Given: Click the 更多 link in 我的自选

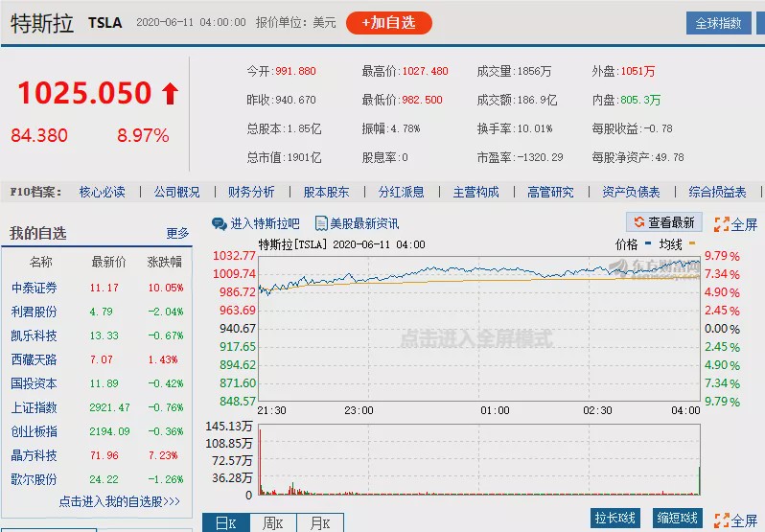Looking at the screenshot, I should (x=177, y=233).
